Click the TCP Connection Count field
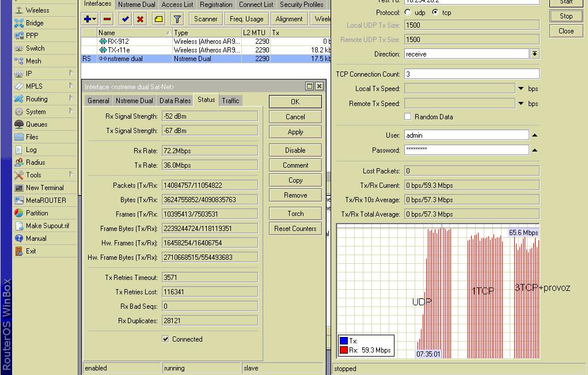The width and height of the screenshot is (588, 375). 472,74
